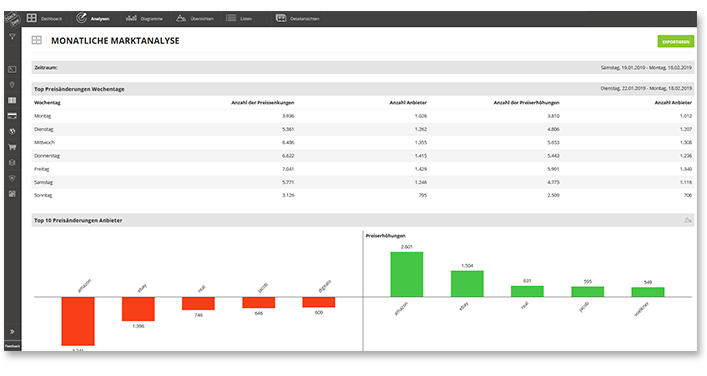Select the green amazon Preiserhöhungen bar
The image size is (707, 376).
(407, 274)
